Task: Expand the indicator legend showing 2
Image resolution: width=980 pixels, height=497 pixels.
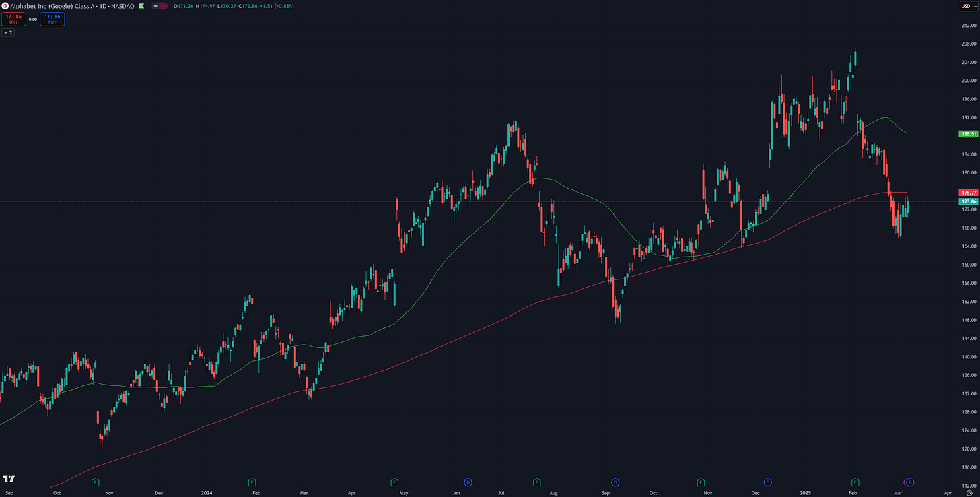Action: [8, 32]
